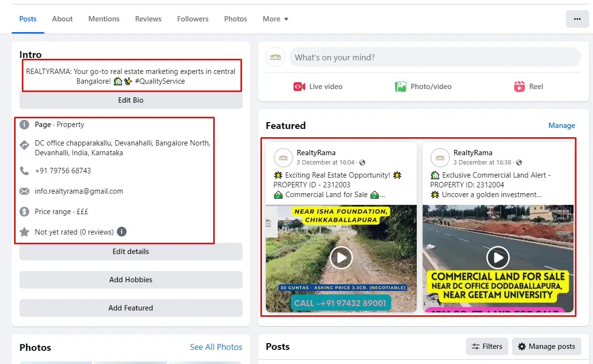The height and width of the screenshot is (364, 593).
Task: Open the Reviews tab
Action: pos(148,19)
